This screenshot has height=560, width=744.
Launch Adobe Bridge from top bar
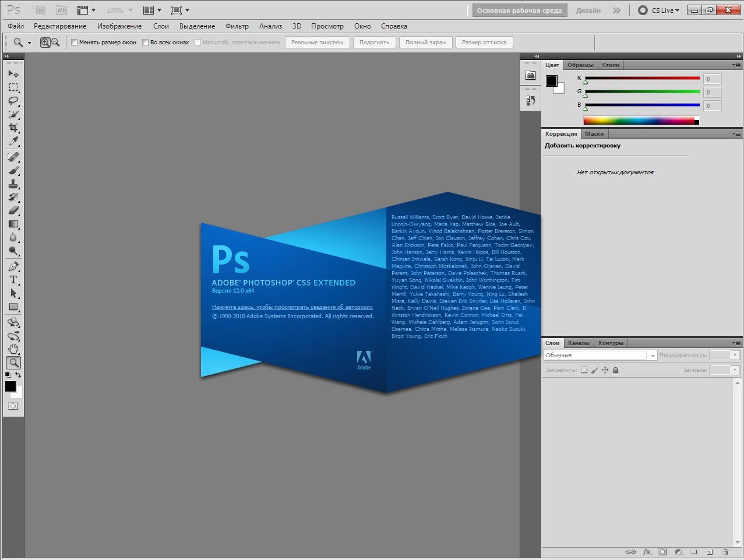[x=41, y=10]
